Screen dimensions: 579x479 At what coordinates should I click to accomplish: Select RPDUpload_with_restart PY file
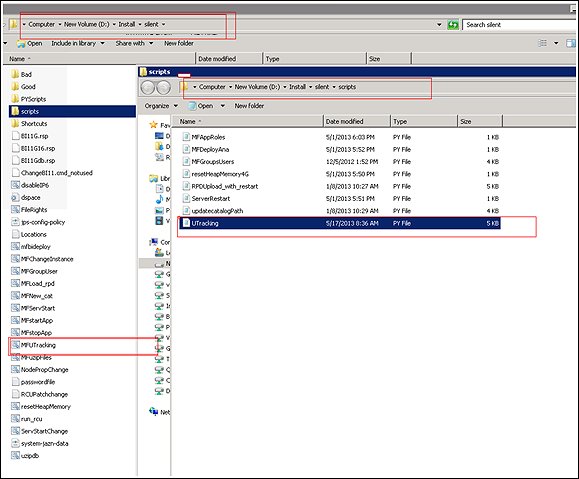(340, 187)
